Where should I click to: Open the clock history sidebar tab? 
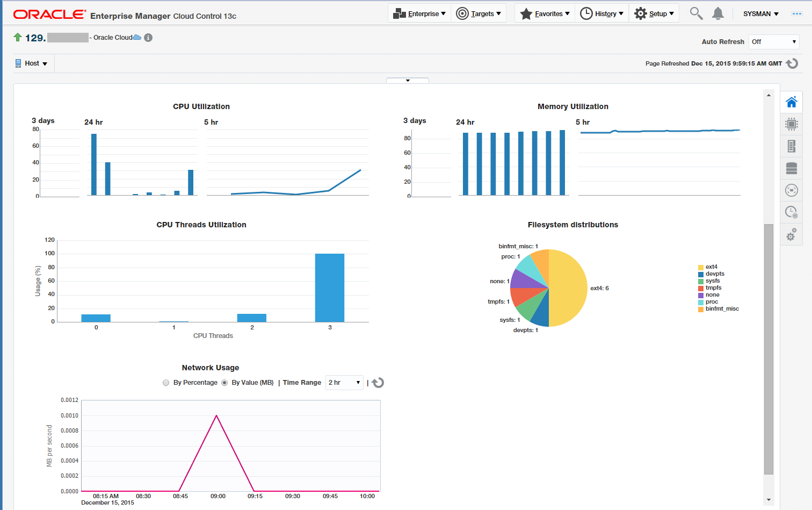point(791,212)
